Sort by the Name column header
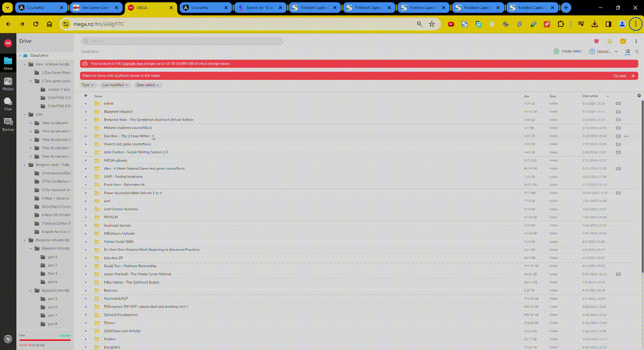Viewport: 644px width, 350px height. (98, 96)
